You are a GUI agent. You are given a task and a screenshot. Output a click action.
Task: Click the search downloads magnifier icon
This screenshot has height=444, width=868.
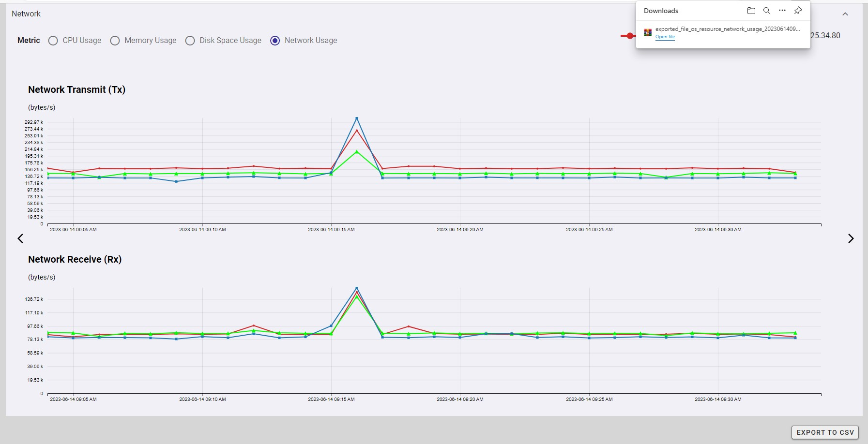click(x=766, y=11)
